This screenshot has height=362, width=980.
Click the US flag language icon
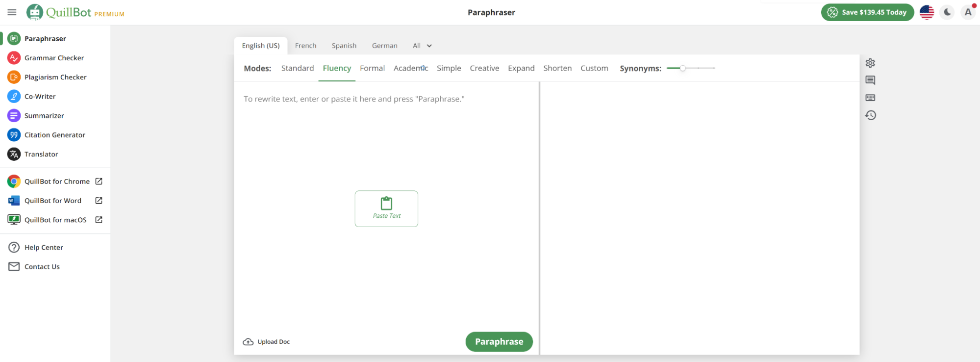tap(927, 12)
